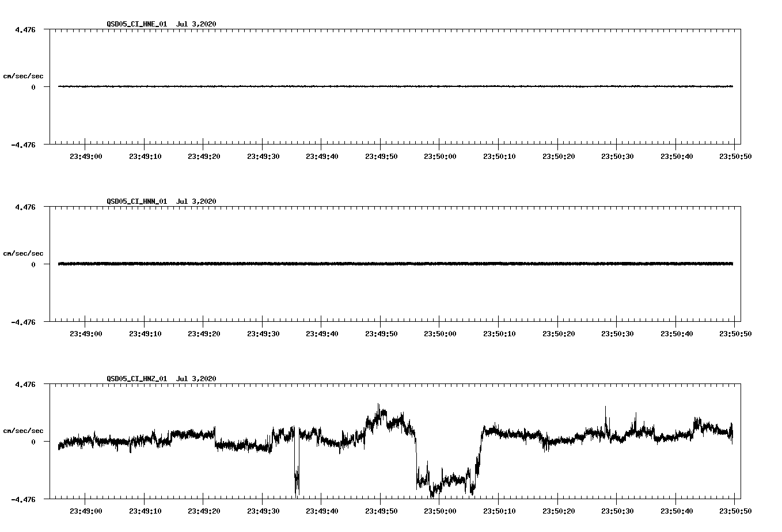Click the QSD05_CI_HNE_01 chart title

click(161, 24)
